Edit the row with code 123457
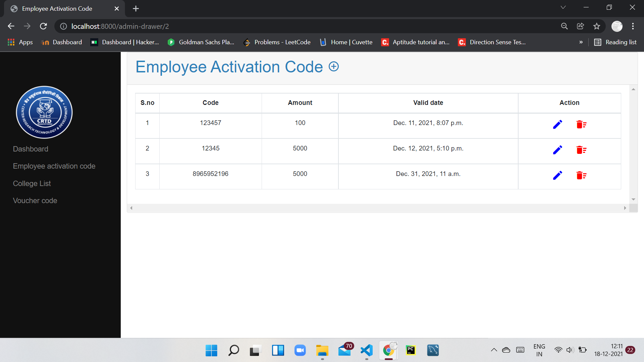This screenshot has width=644, height=362. 557,124
